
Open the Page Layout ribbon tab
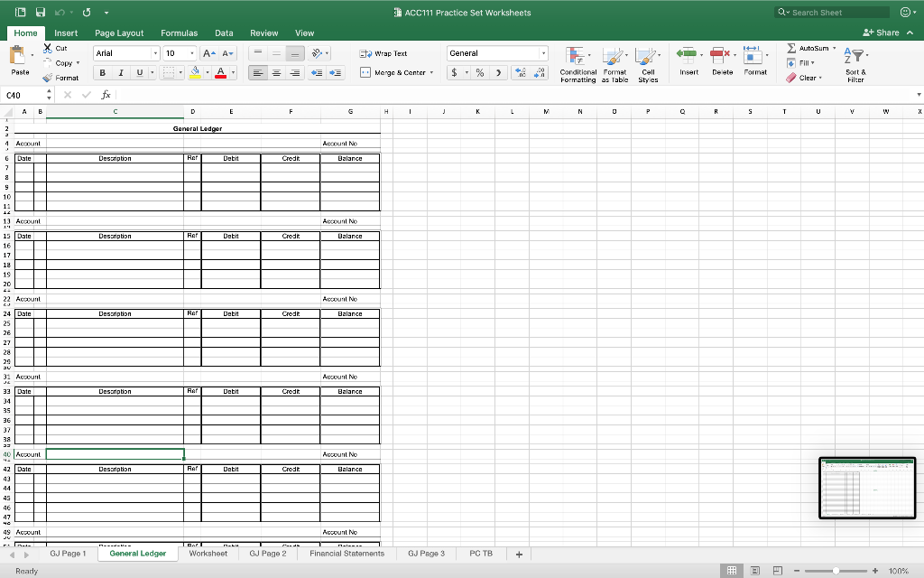[119, 33]
